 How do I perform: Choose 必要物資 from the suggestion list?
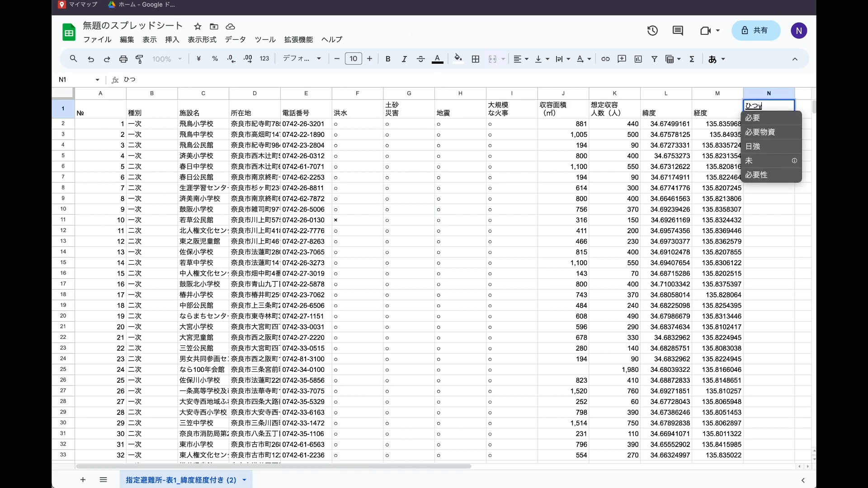[760, 132]
